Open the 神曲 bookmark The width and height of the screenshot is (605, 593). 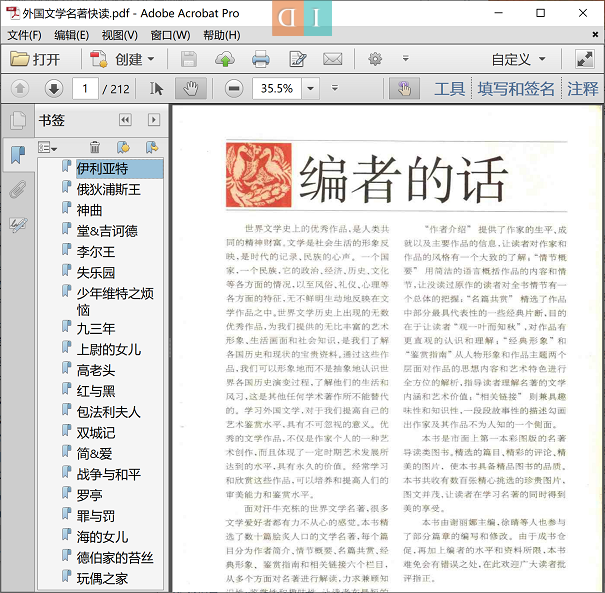point(89,210)
